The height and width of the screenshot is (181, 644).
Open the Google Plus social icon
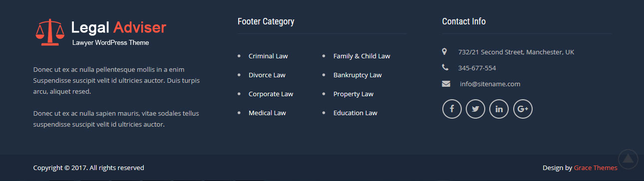coord(523,109)
